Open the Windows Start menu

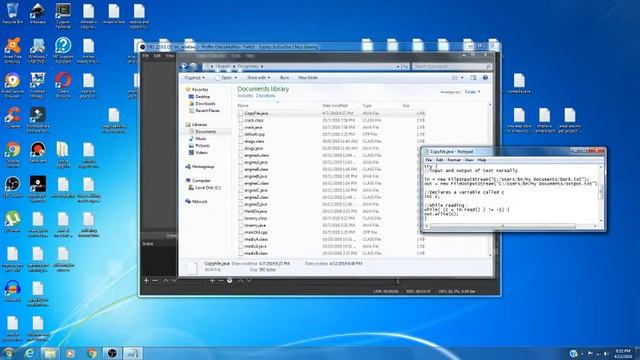[x=9, y=353]
